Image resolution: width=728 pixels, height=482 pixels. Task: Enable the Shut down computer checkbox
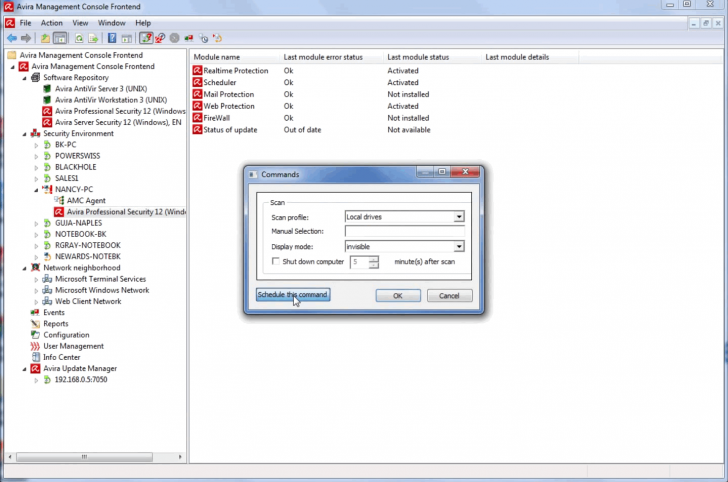276,261
